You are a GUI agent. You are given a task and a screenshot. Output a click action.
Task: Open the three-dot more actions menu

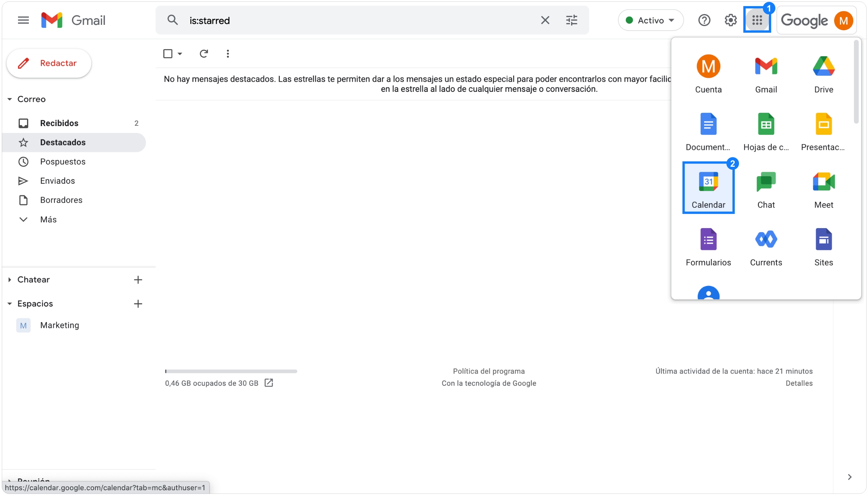(228, 54)
